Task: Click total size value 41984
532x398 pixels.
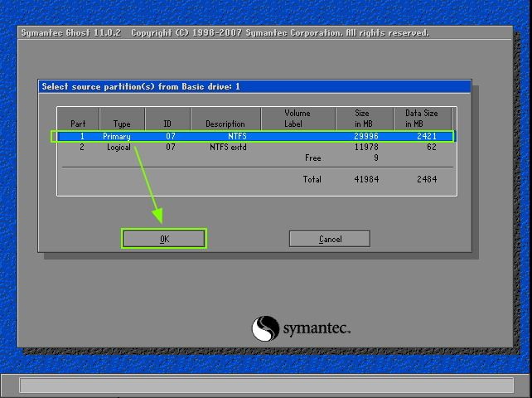Action: point(366,179)
